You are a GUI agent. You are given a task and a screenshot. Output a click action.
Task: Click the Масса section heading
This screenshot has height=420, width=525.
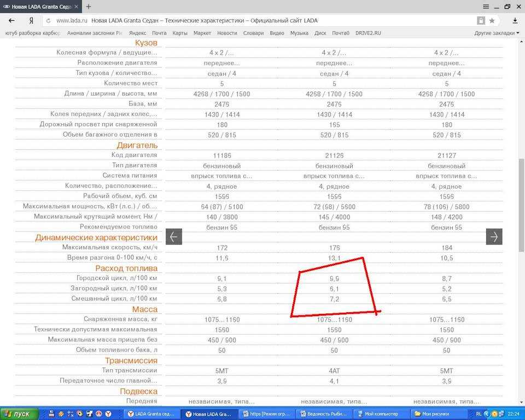click(x=144, y=309)
